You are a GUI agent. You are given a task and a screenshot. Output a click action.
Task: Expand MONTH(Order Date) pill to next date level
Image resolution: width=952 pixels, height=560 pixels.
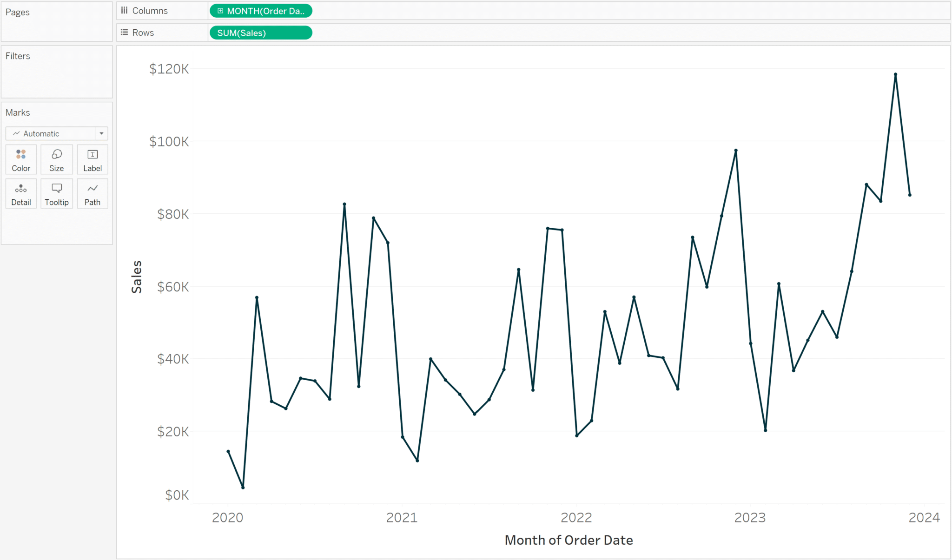(221, 11)
